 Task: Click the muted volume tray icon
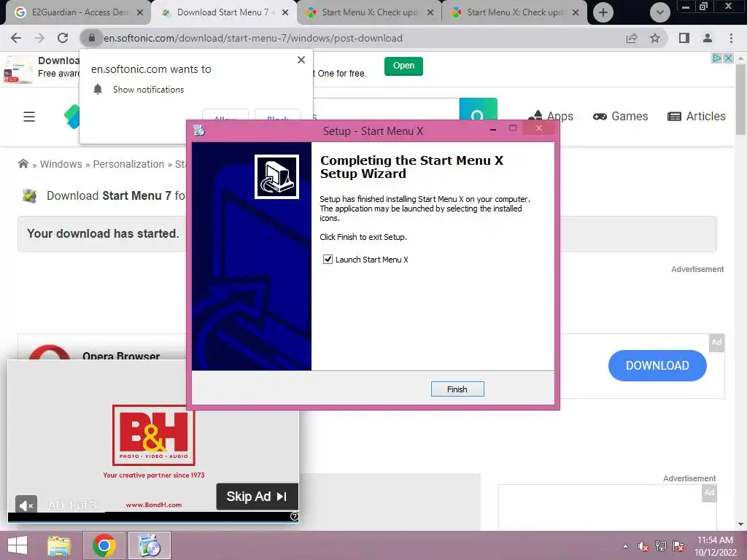(643, 546)
